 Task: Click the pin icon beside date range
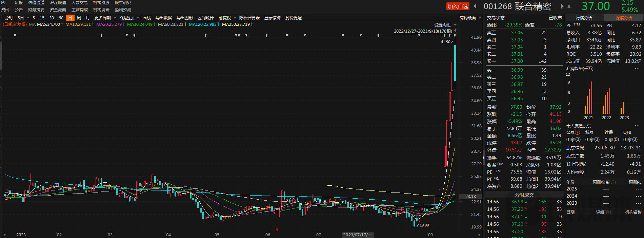click(455, 31)
